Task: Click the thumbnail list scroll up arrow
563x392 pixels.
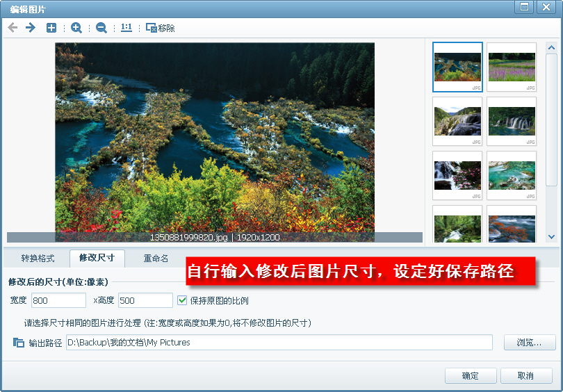Action: (551, 48)
